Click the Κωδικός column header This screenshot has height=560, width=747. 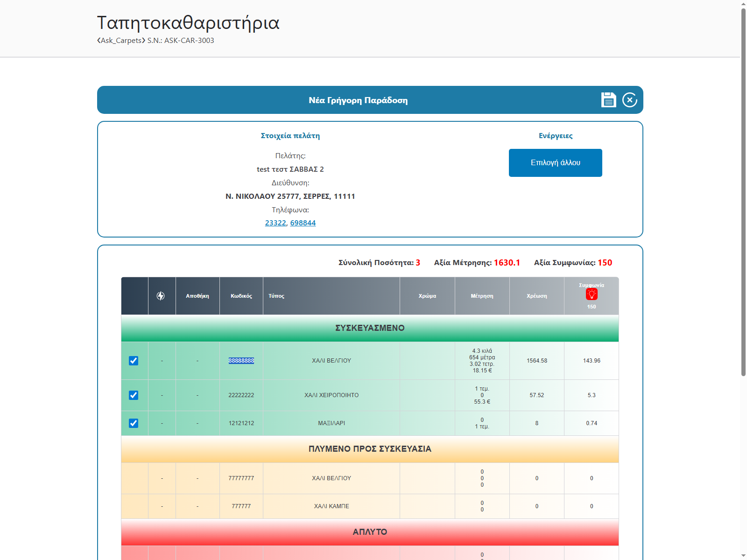[241, 296]
